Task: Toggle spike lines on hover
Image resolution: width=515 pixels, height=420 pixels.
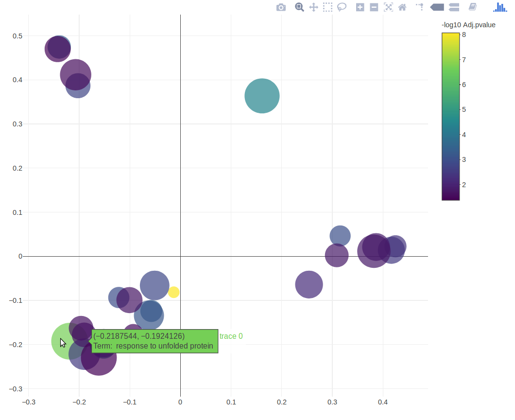Action: (419, 7)
